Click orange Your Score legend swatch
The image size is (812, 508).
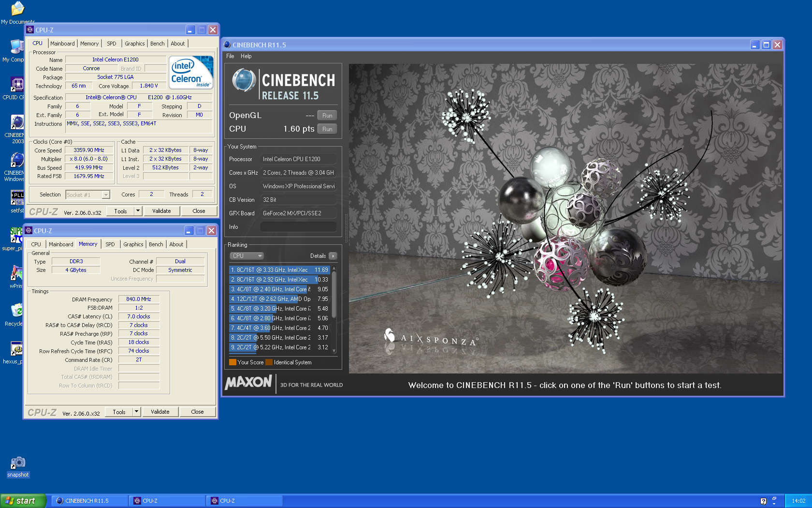point(232,362)
